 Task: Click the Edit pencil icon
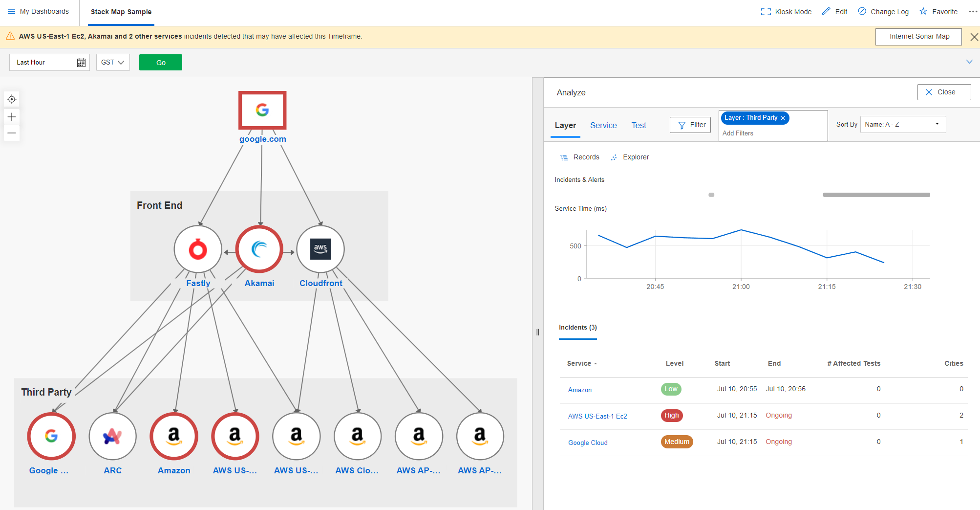click(826, 11)
